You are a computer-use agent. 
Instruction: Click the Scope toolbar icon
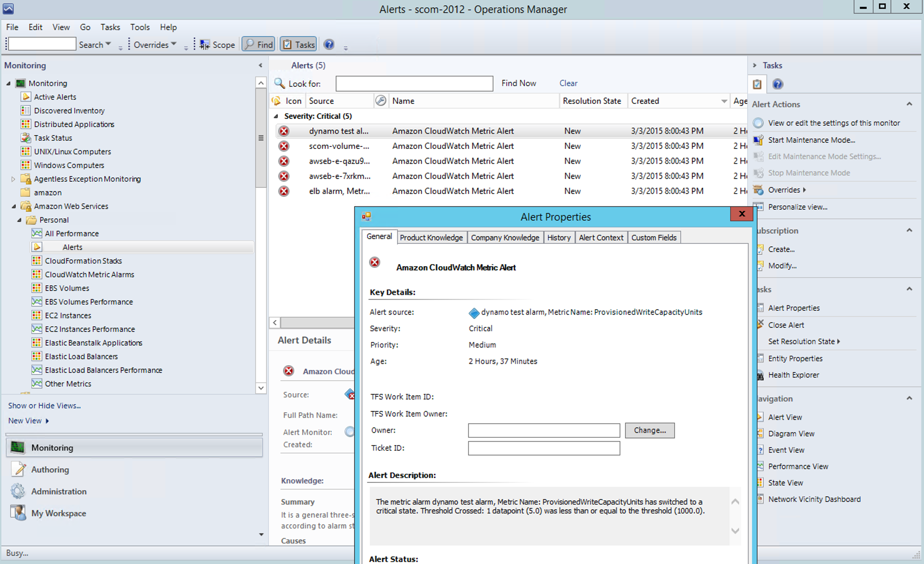click(x=204, y=45)
